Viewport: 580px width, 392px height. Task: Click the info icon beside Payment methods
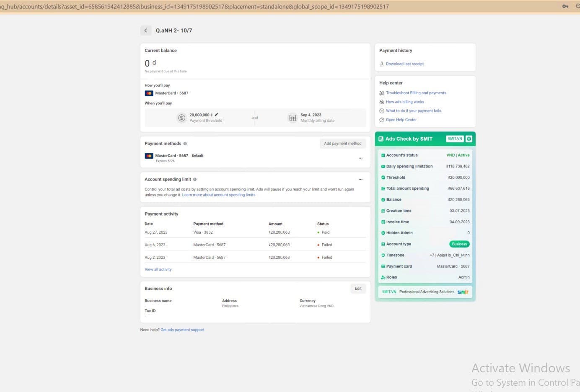click(185, 144)
